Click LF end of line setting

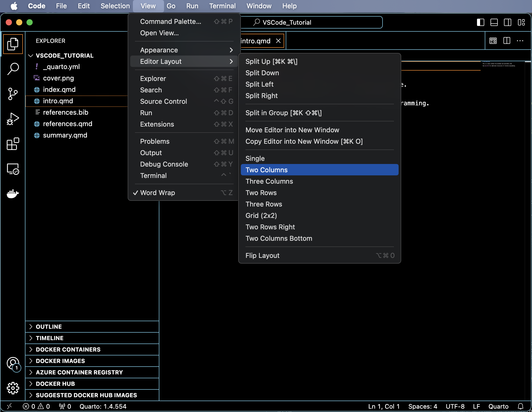(476, 406)
